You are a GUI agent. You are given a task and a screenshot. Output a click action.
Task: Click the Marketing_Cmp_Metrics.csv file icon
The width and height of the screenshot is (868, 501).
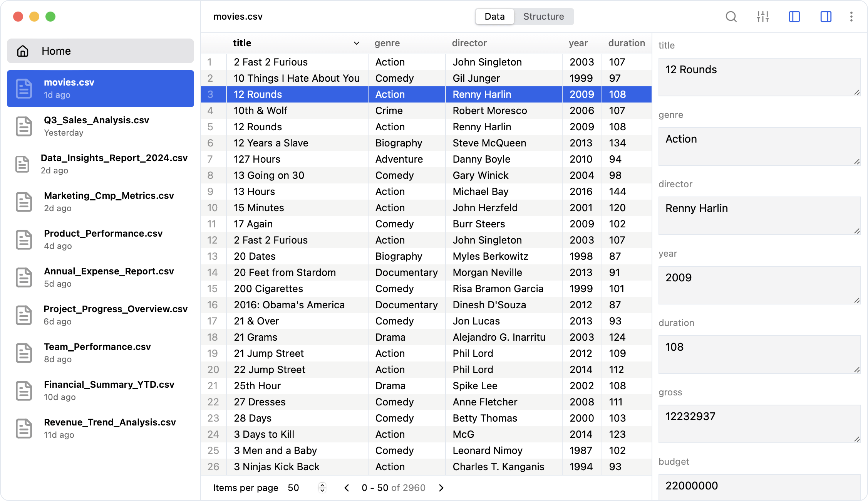(x=24, y=202)
